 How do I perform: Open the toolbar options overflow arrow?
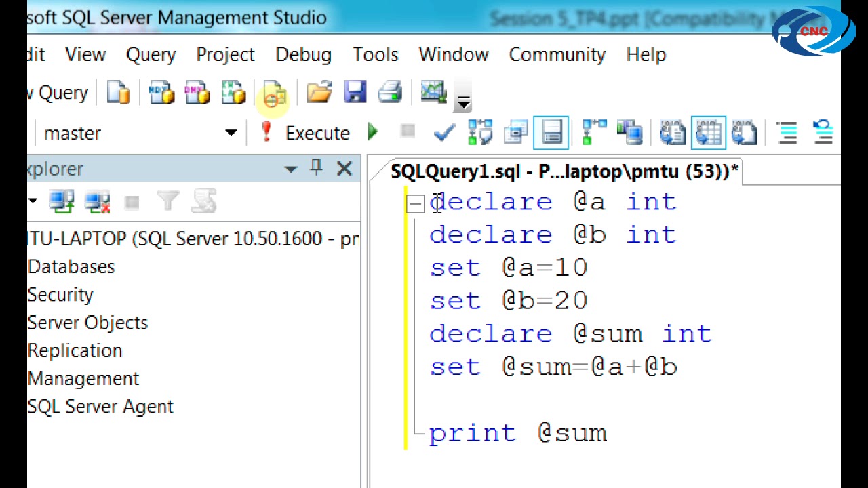[x=463, y=102]
